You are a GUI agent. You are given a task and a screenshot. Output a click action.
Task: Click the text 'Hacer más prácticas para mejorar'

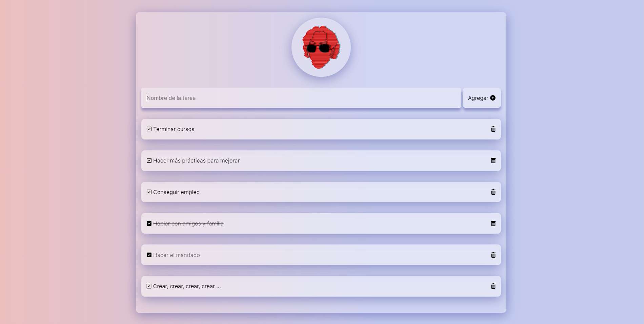pyautogui.click(x=196, y=160)
